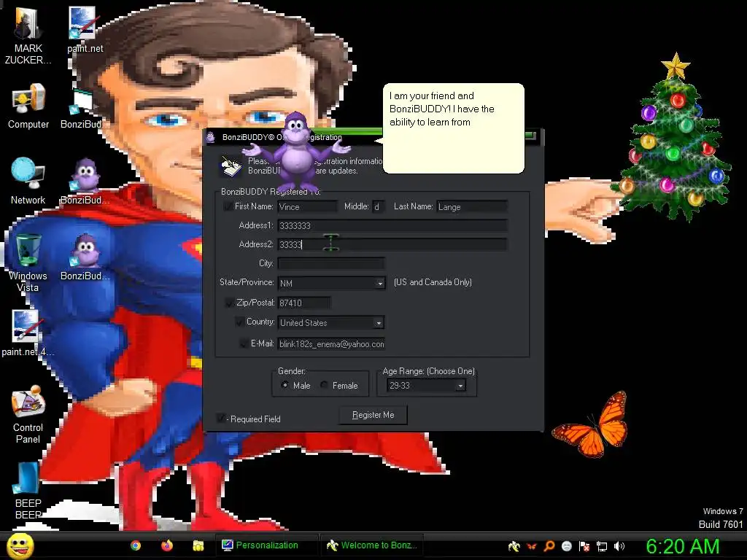
Task: Click the smiley face Start button
Action: [x=20, y=545]
